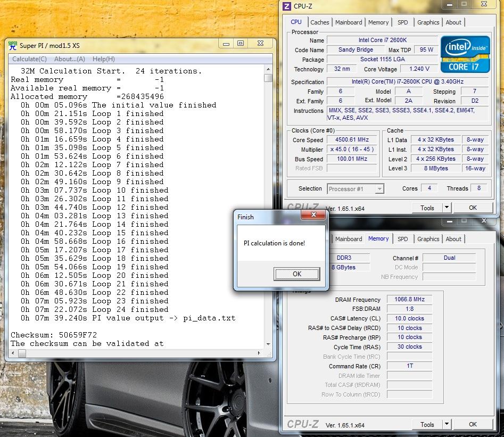Click OK in the Finish dialog
Screen dimensions: 504x437
click(296, 274)
